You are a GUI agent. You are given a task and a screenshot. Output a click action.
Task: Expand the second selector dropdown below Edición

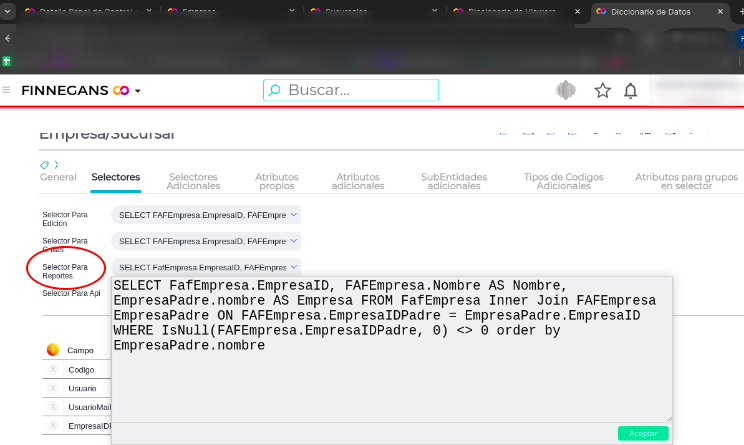click(x=293, y=241)
